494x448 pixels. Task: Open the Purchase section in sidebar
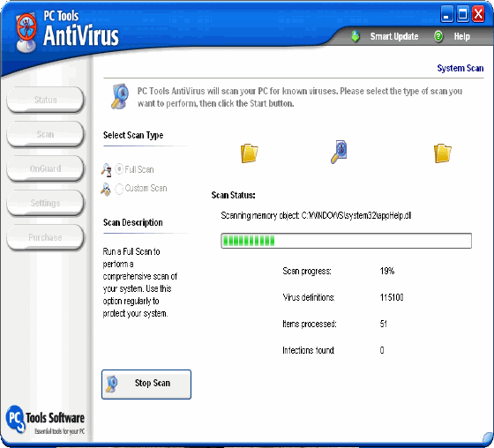tap(45, 237)
